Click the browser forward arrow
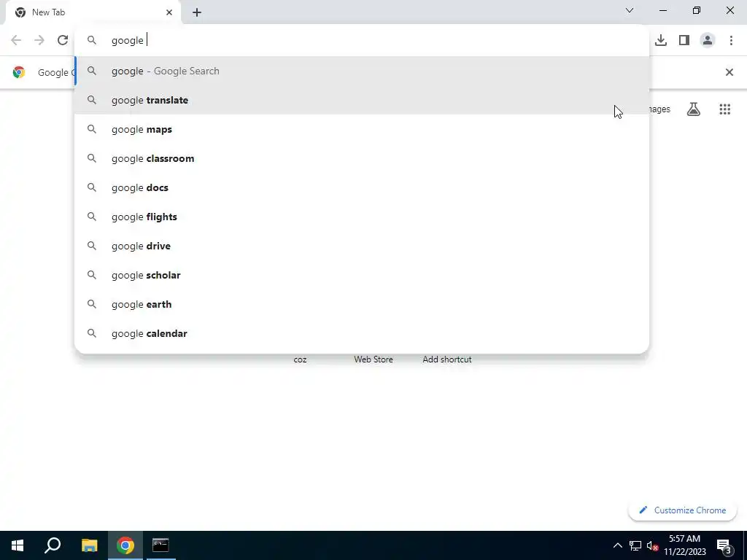 coord(39,41)
